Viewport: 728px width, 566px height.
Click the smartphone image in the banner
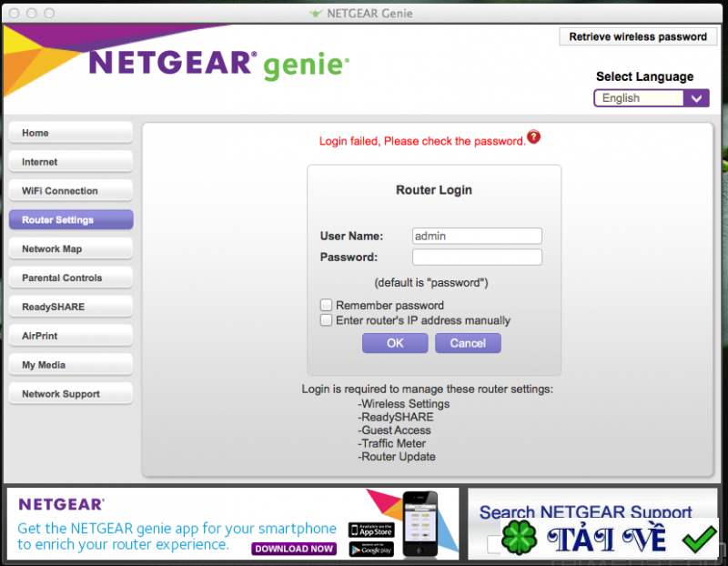(x=420, y=524)
